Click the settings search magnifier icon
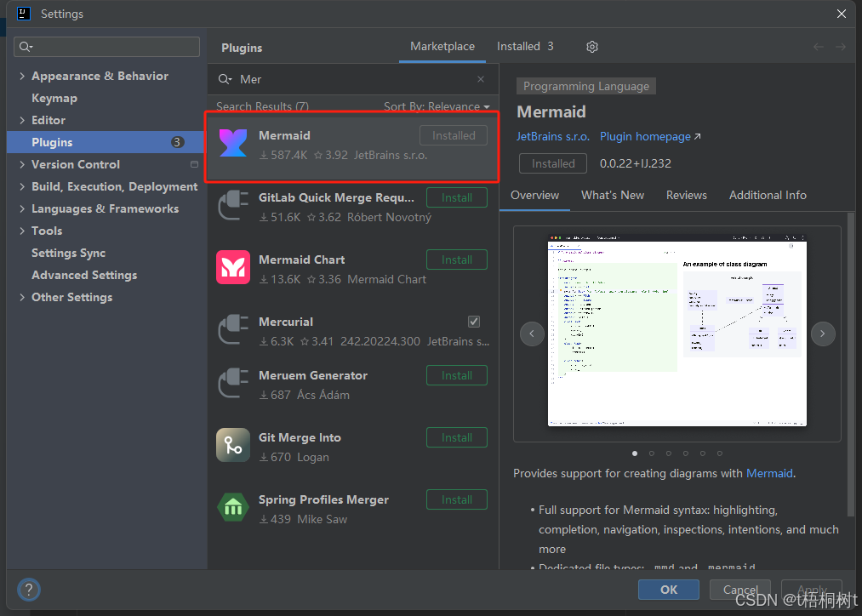Viewport: 862px width, 616px height. pyautogui.click(x=26, y=47)
